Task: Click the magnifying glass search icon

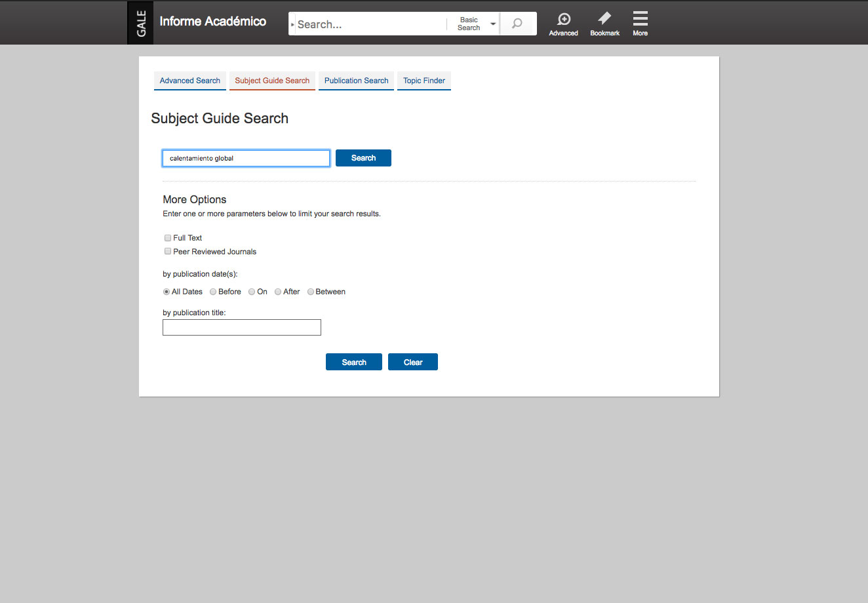Action: pos(517,24)
